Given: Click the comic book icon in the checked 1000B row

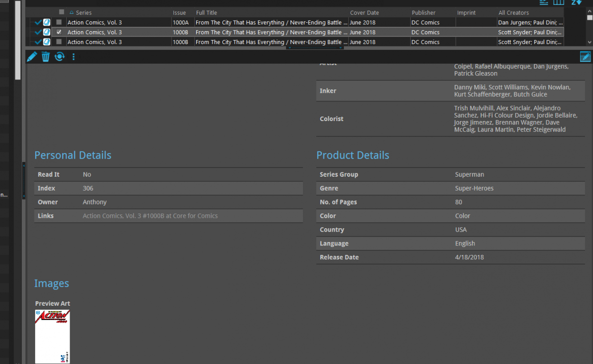Looking at the screenshot, I should coord(47,32).
